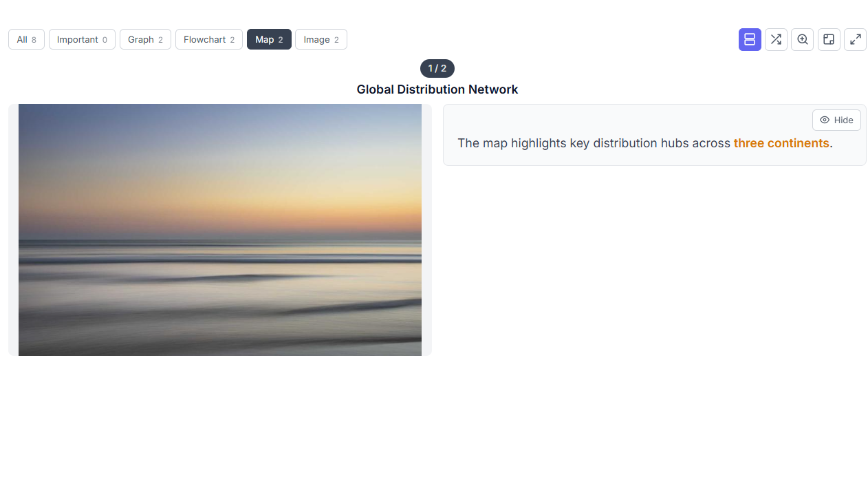Hide the map description annotation
The height and width of the screenshot is (488, 868).
836,120
